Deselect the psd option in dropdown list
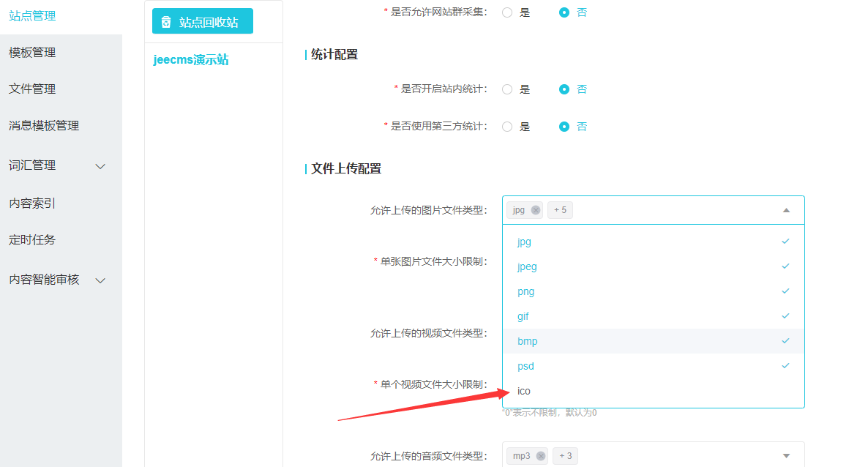 pos(654,366)
